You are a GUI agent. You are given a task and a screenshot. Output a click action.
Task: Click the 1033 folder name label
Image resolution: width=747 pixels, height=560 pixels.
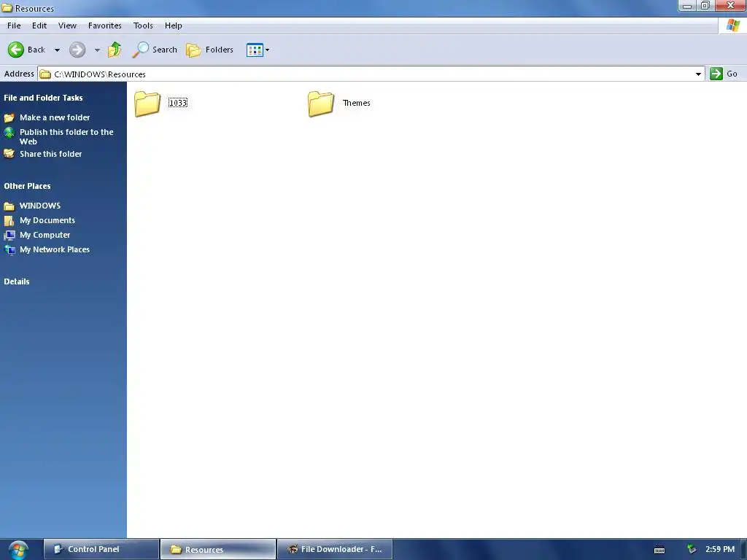click(178, 103)
